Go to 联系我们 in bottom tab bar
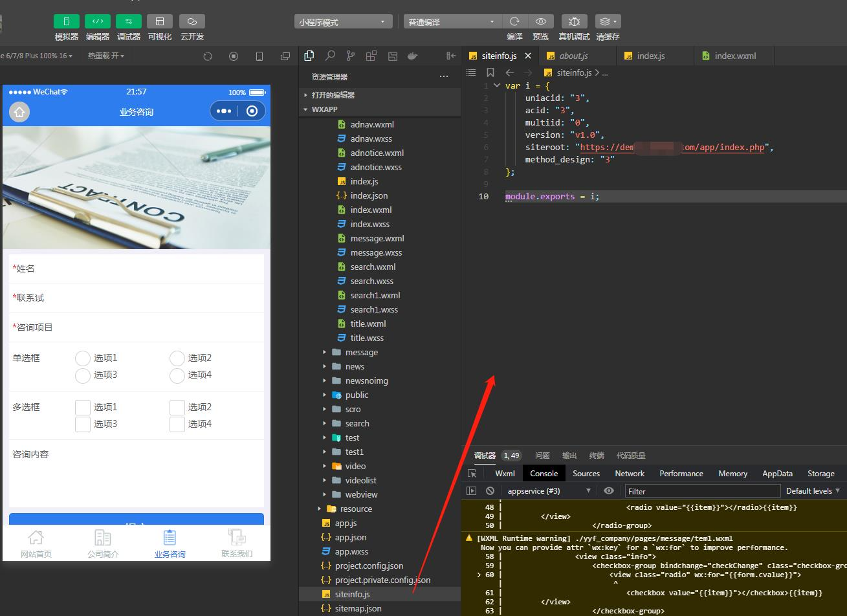Image resolution: width=847 pixels, height=616 pixels. click(237, 544)
